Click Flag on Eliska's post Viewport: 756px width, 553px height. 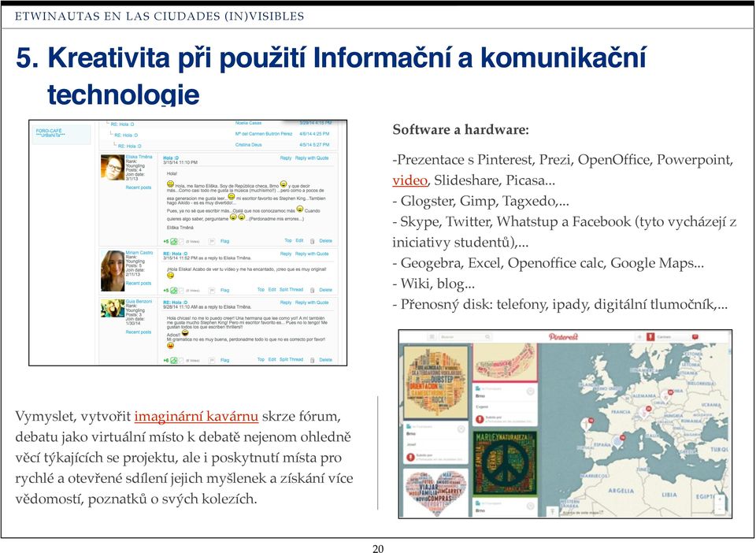point(225,241)
